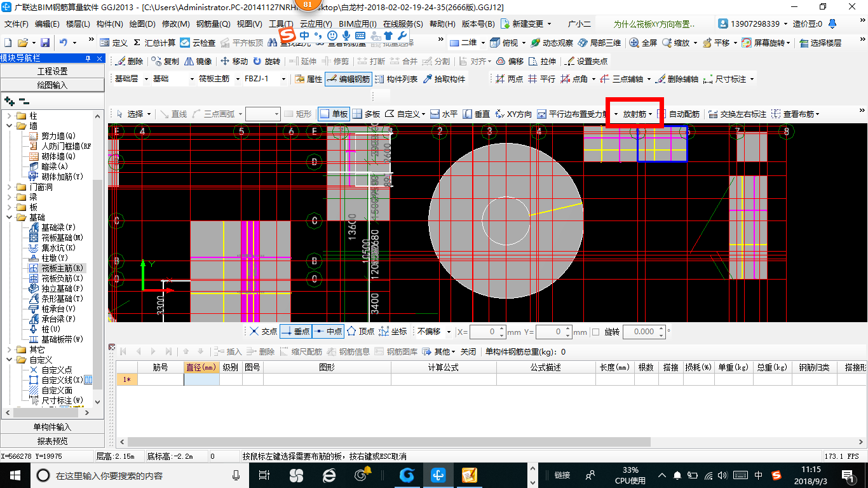This screenshot has height=488, width=868.
Task: Collapse the 基础 tree node
Action: [10, 218]
